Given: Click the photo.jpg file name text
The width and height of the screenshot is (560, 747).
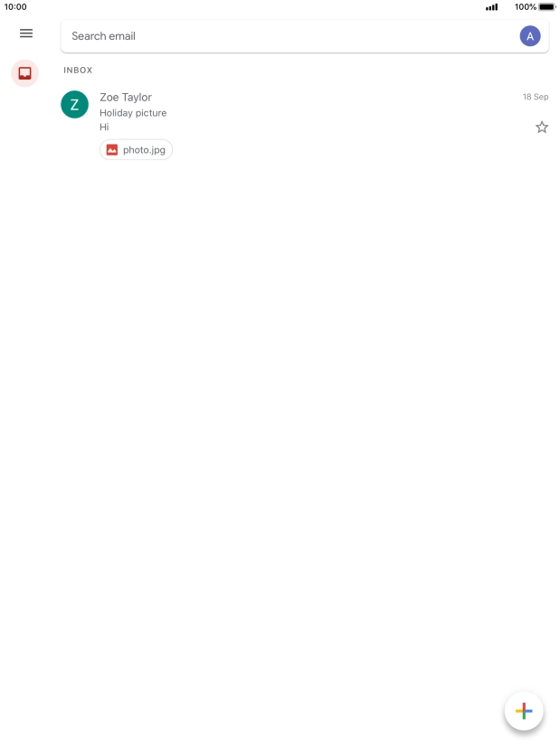Looking at the screenshot, I should 144,150.
